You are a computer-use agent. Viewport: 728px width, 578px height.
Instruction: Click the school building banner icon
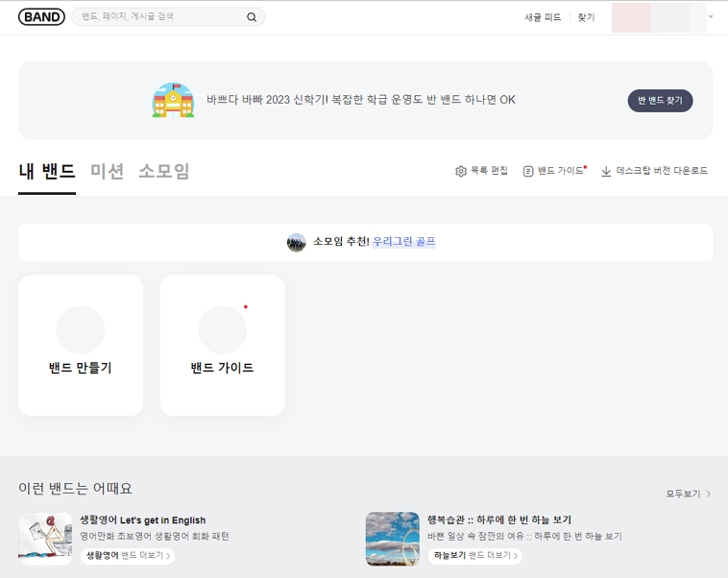pyautogui.click(x=173, y=100)
